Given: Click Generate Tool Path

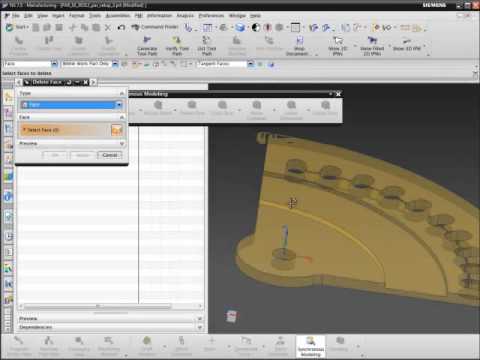Looking at the screenshot, I should (x=147, y=46).
